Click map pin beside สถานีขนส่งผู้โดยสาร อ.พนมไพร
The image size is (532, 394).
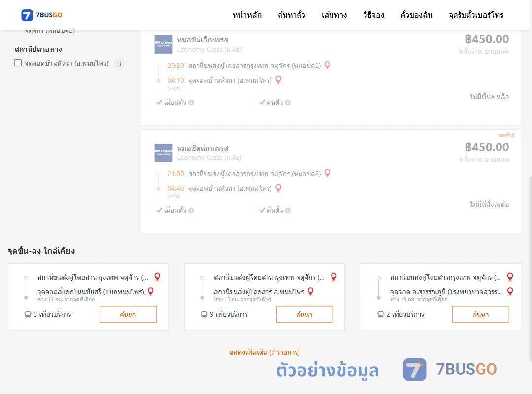click(x=311, y=291)
